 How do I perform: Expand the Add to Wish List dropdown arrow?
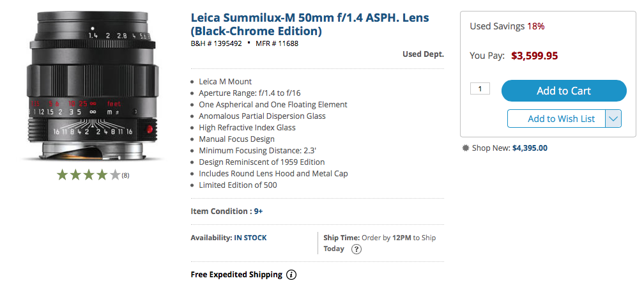pos(613,119)
